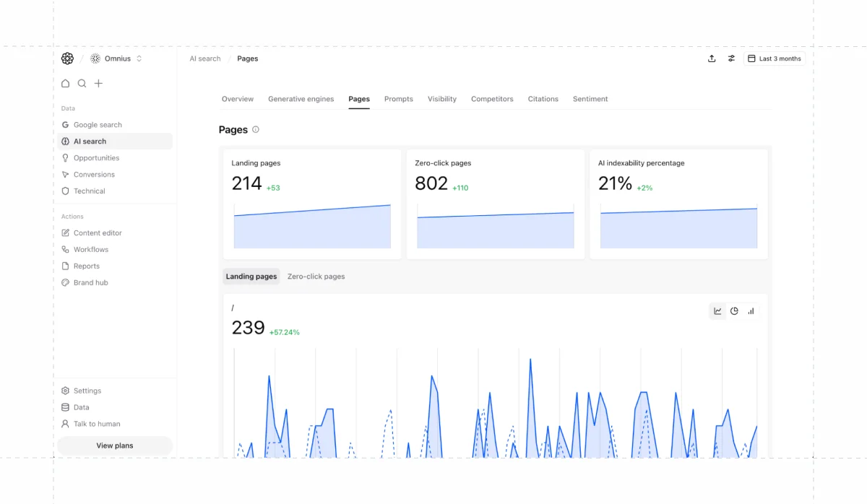
Task: Switch to the pie chart view icon
Action: pos(734,310)
